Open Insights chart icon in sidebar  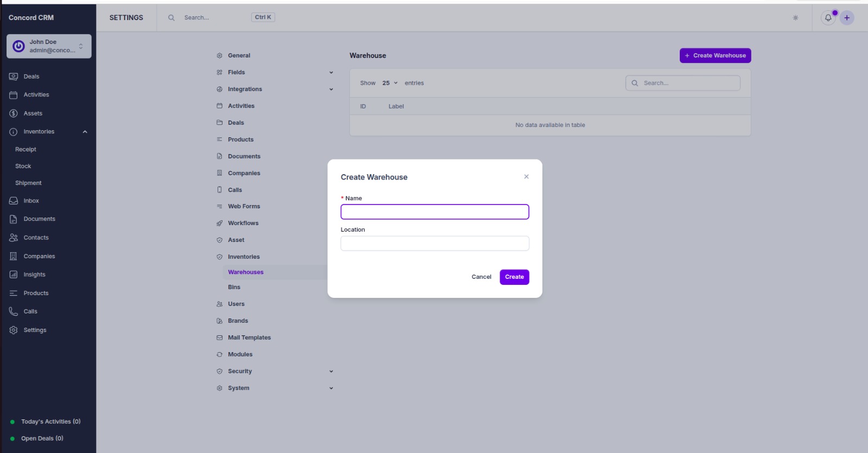pyautogui.click(x=14, y=275)
